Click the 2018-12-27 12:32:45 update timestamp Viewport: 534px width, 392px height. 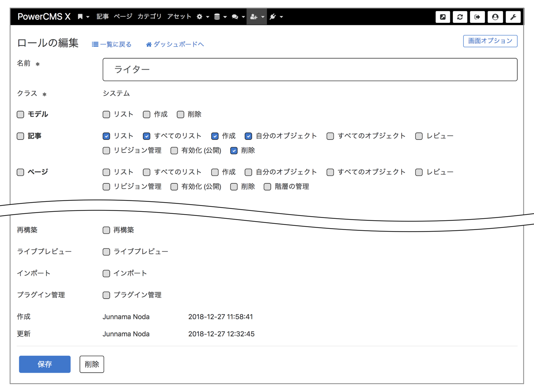point(221,334)
